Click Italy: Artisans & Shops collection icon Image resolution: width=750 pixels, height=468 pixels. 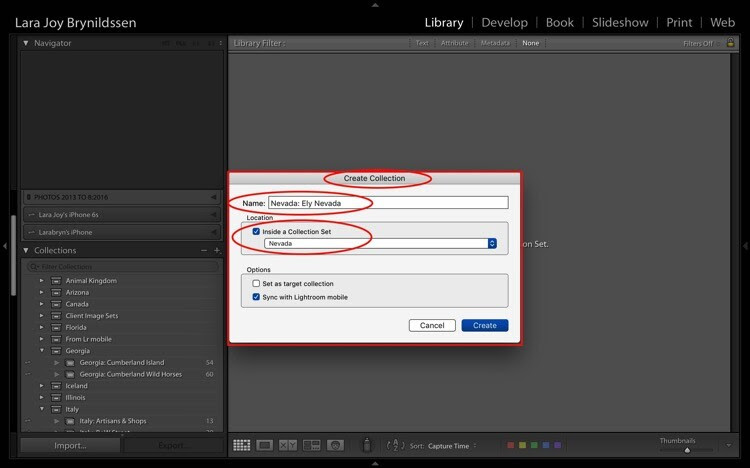click(70, 421)
